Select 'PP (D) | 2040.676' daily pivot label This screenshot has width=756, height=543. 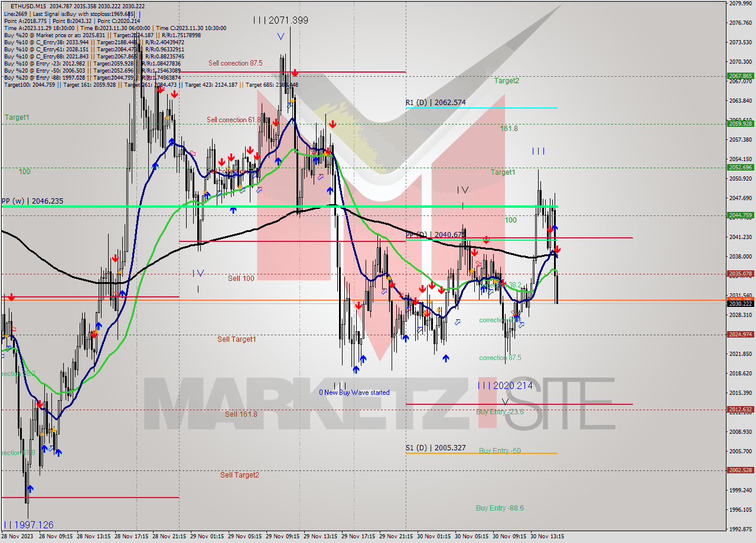click(x=435, y=235)
